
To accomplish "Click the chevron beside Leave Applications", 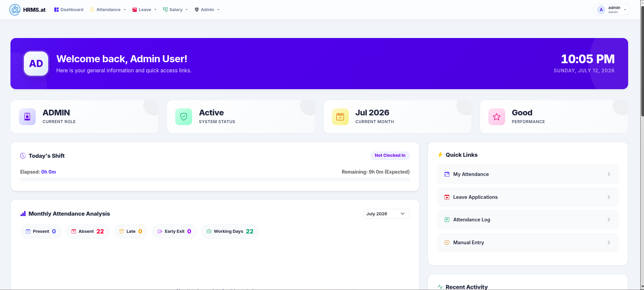I will pyautogui.click(x=609, y=197).
